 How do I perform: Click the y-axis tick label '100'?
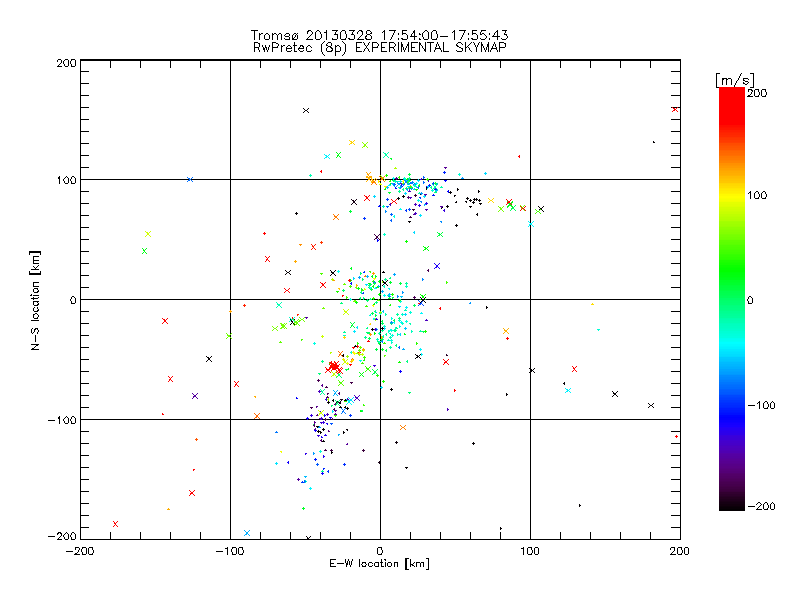coord(66,180)
